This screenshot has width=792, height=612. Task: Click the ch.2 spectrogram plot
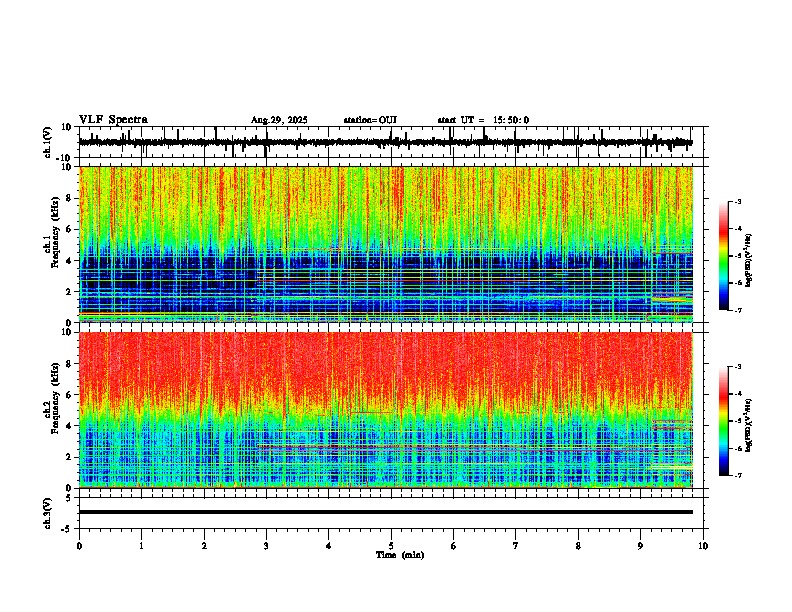(386, 410)
